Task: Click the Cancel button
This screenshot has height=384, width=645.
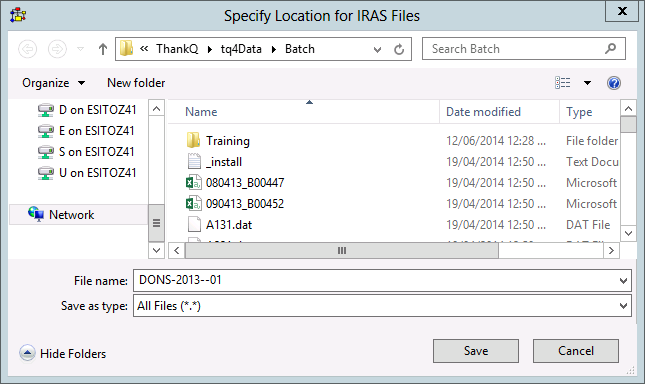Action: (576, 351)
